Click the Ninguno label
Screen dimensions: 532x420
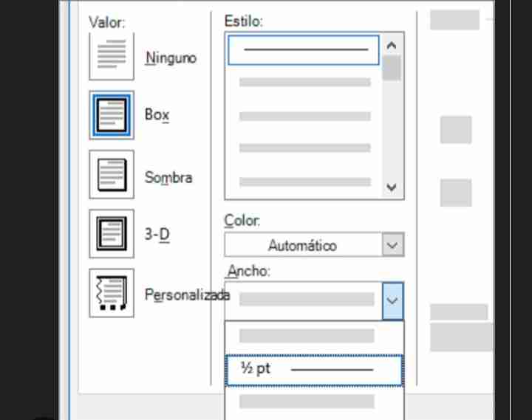[x=171, y=58]
